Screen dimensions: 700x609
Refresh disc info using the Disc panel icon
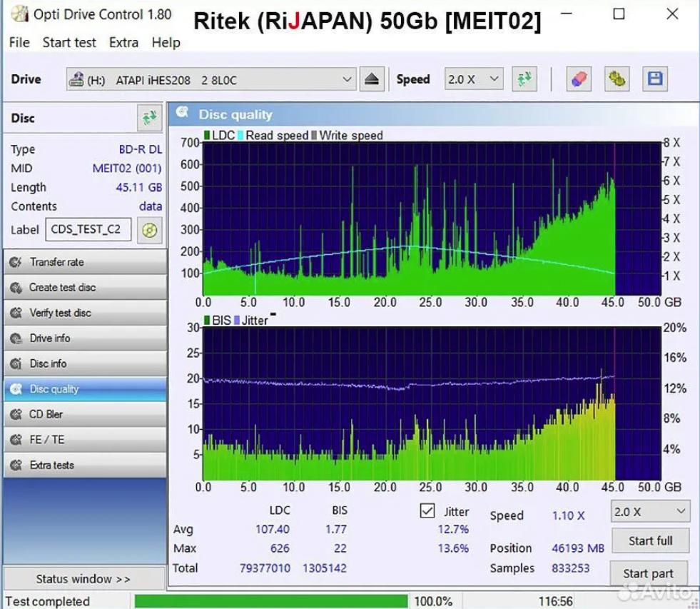coord(148,118)
